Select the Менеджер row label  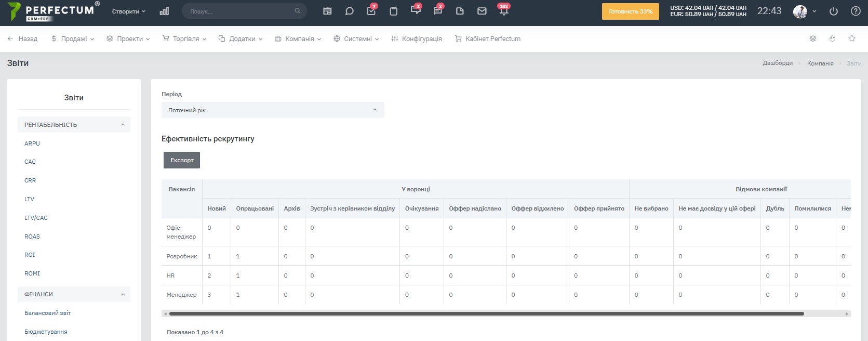coord(181,295)
